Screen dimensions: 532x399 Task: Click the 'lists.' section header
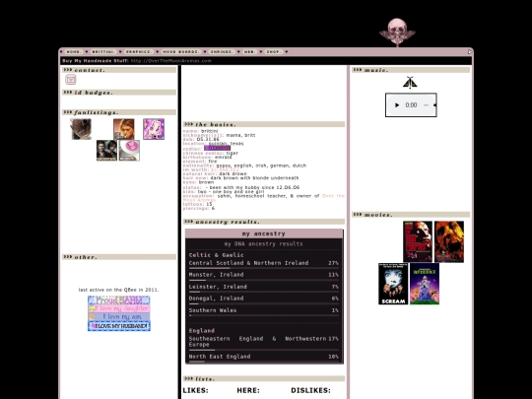click(x=264, y=378)
